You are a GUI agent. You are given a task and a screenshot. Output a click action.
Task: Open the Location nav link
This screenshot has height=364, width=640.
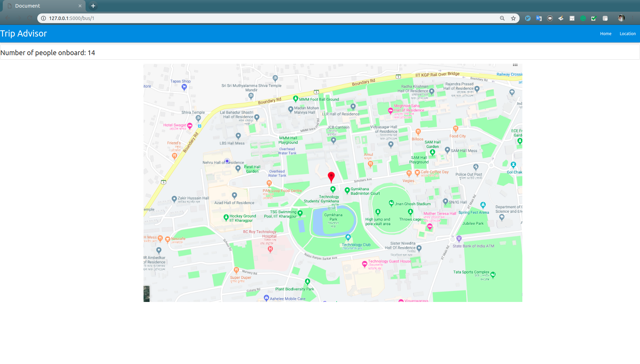628,34
